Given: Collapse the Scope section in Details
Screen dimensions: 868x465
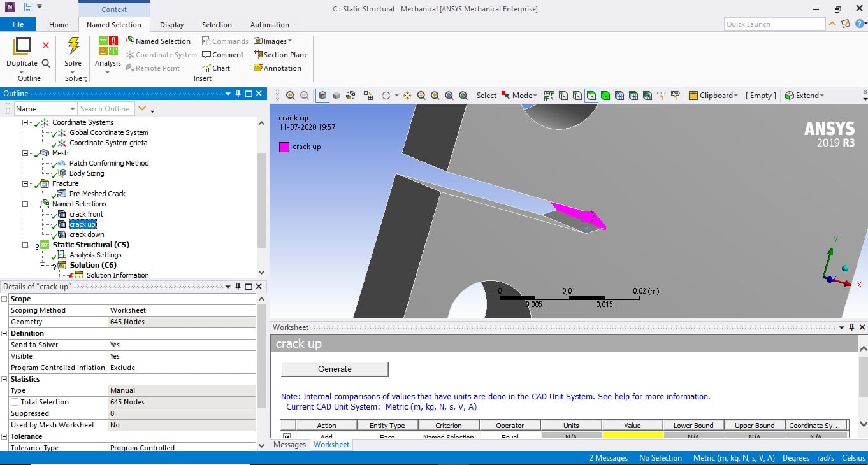Looking at the screenshot, I should click(x=4, y=299).
